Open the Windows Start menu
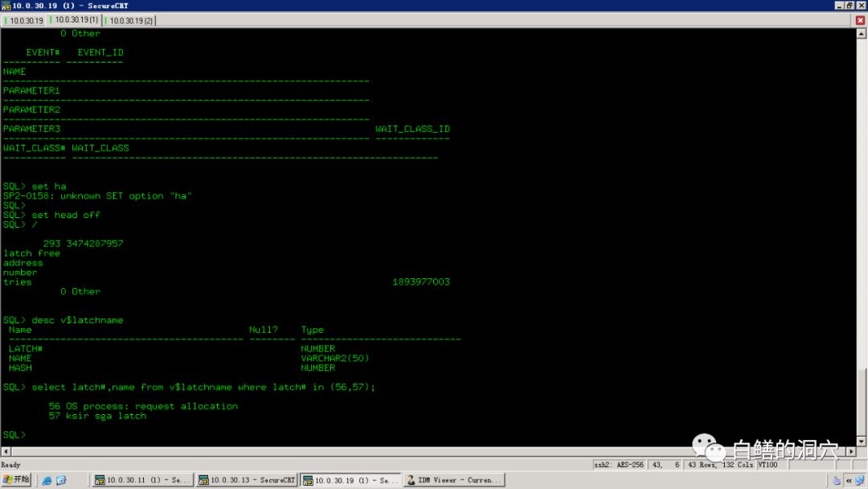 [16, 479]
